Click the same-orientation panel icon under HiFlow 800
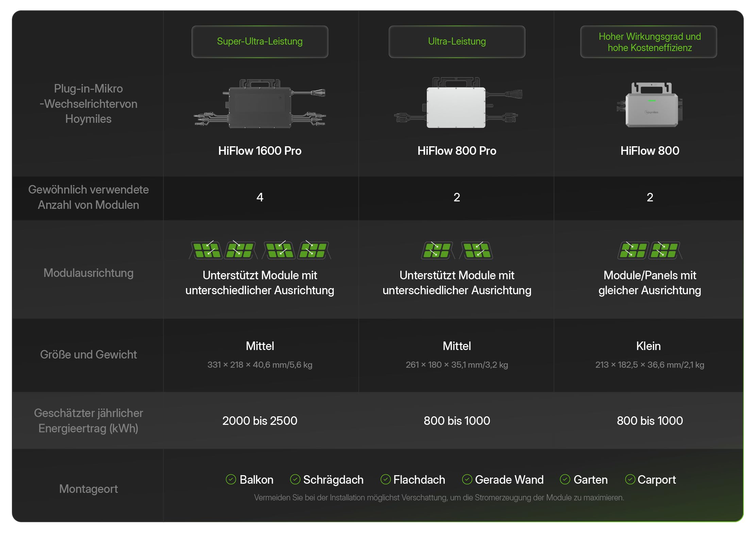The height and width of the screenshot is (533, 756). coord(650,250)
